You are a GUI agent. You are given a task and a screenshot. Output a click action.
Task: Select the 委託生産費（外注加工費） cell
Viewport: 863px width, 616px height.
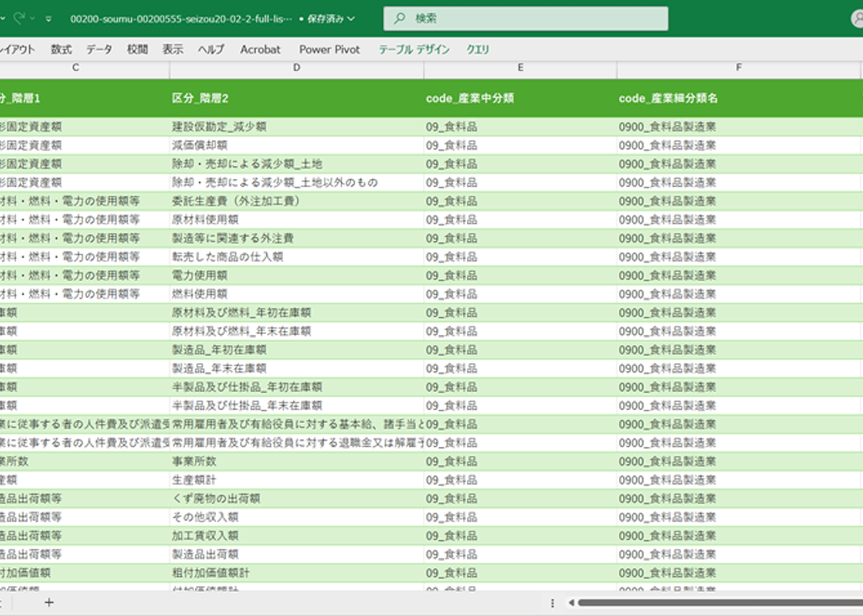pyautogui.click(x=297, y=202)
